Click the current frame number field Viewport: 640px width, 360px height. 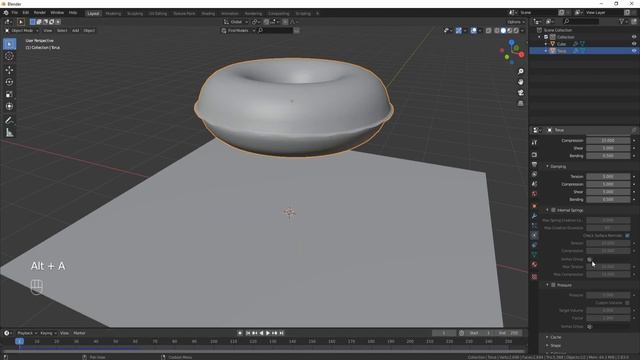click(x=444, y=333)
